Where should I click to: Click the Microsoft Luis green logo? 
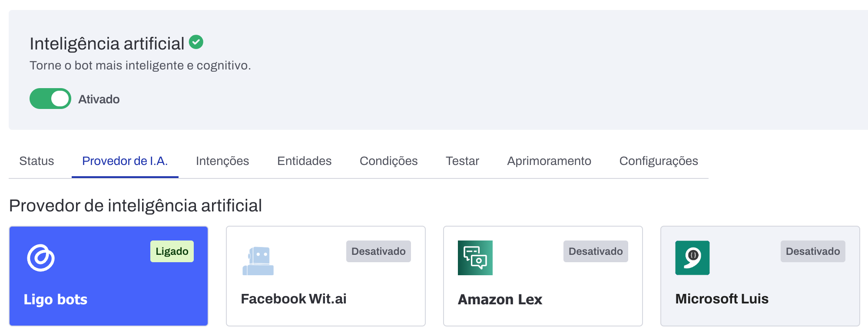[x=692, y=258]
